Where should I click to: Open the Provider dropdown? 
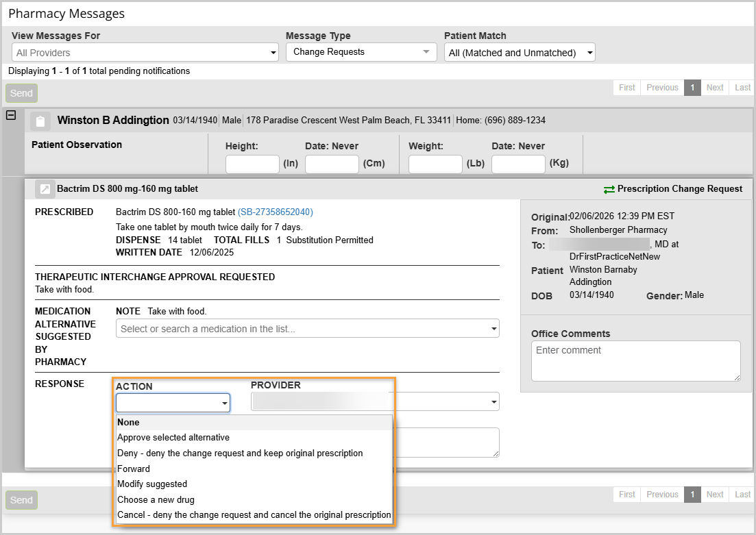pyautogui.click(x=375, y=401)
